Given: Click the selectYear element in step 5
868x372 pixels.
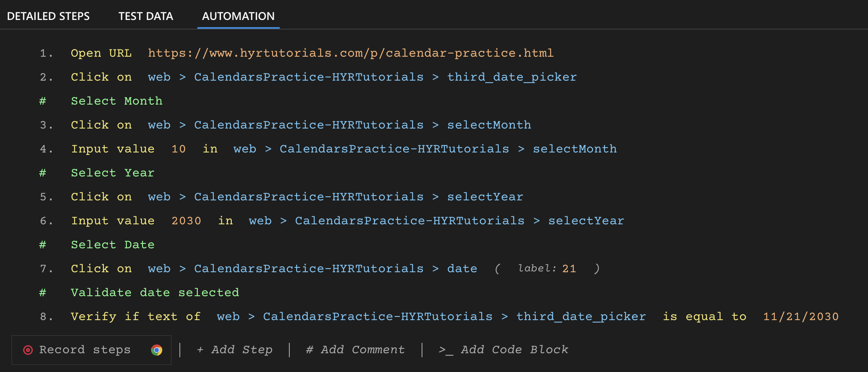Looking at the screenshot, I should (x=485, y=197).
